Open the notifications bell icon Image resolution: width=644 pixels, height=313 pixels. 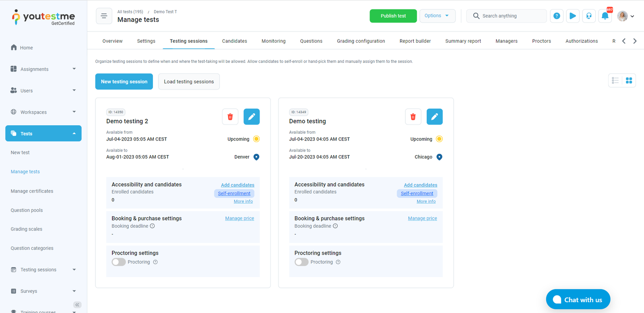pos(605,16)
